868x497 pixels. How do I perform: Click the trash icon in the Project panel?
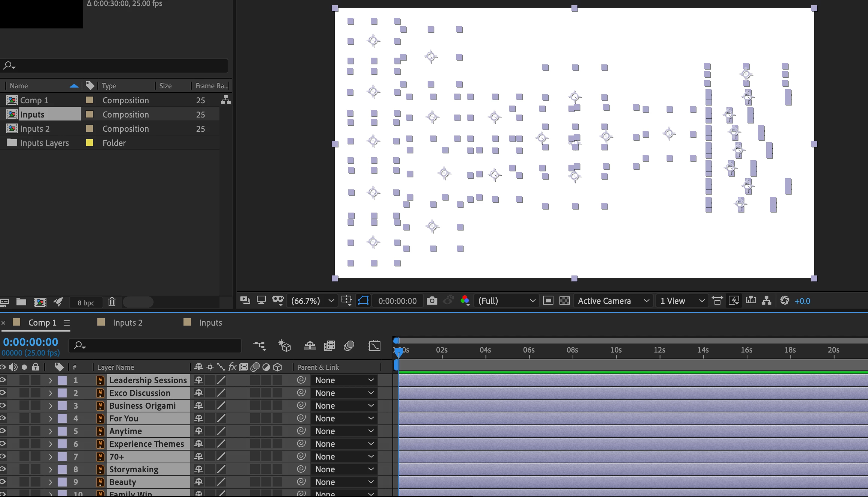(x=112, y=302)
